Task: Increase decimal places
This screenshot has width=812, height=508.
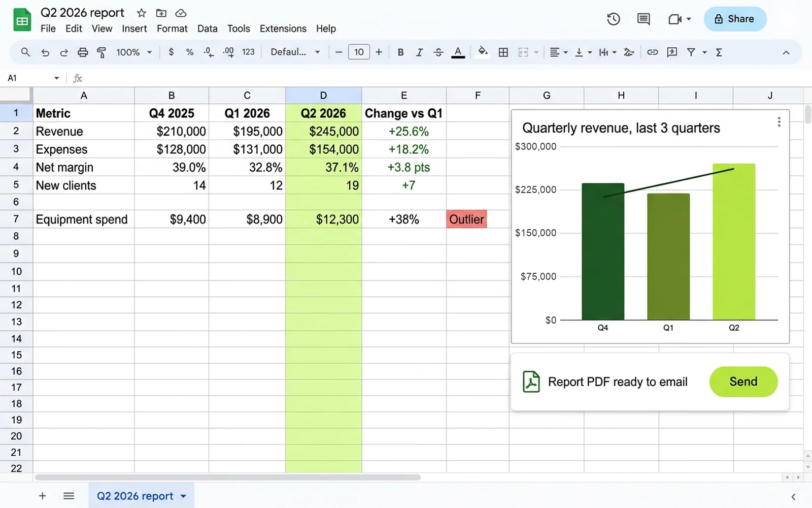Action: pyautogui.click(x=228, y=52)
